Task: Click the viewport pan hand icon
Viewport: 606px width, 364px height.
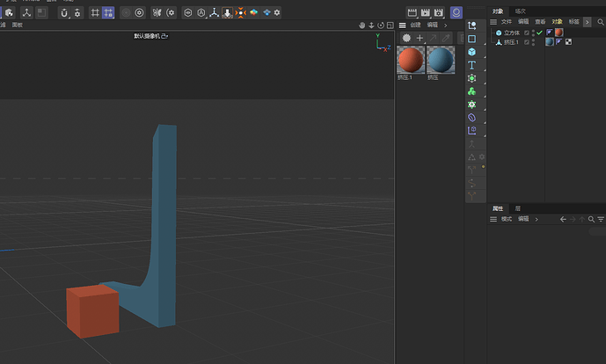Action: pos(362,25)
